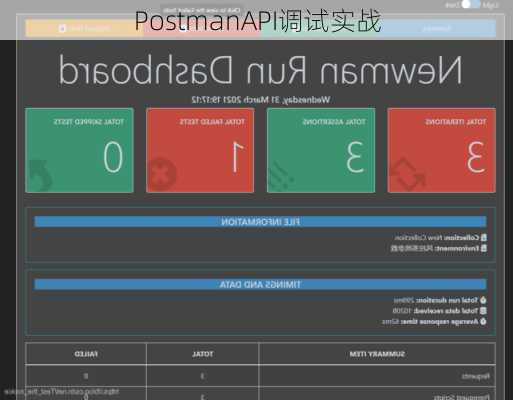Click the Failed column header
Viewport: 513px width, 400px height.
point(86,354)
